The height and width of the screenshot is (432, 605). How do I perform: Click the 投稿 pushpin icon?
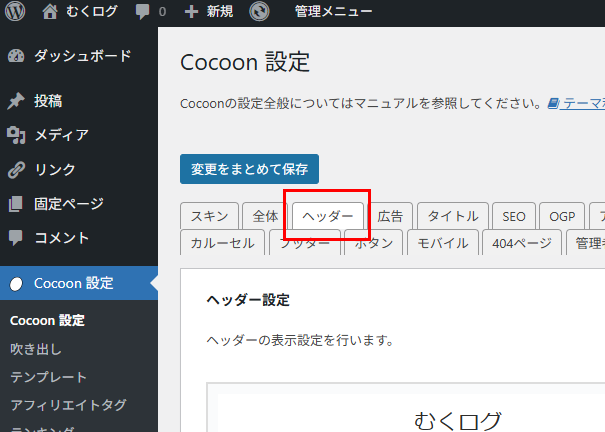(16, 101)
